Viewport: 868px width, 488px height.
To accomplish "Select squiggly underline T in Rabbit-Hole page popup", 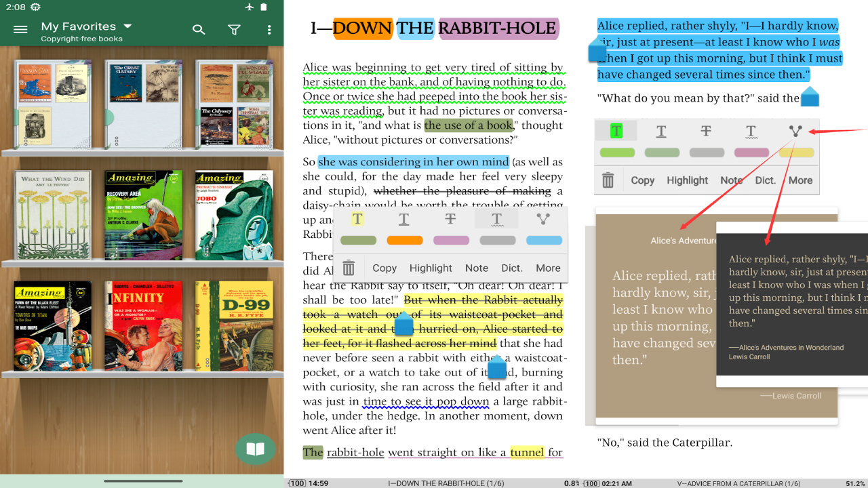I will (497, 218).
